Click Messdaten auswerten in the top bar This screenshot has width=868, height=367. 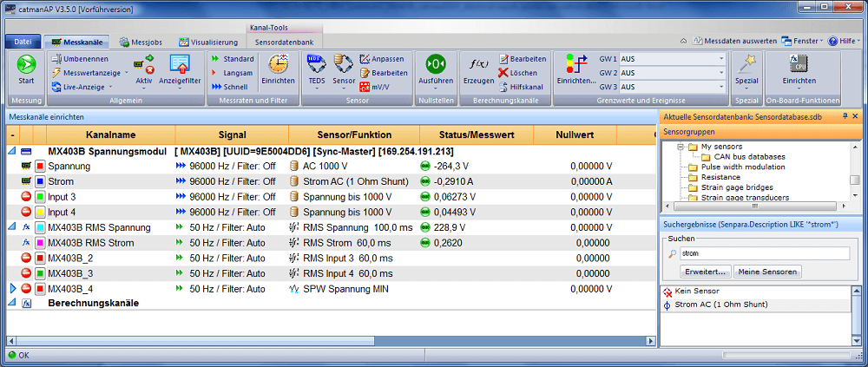pyautogui.click(x=734, y=41)
